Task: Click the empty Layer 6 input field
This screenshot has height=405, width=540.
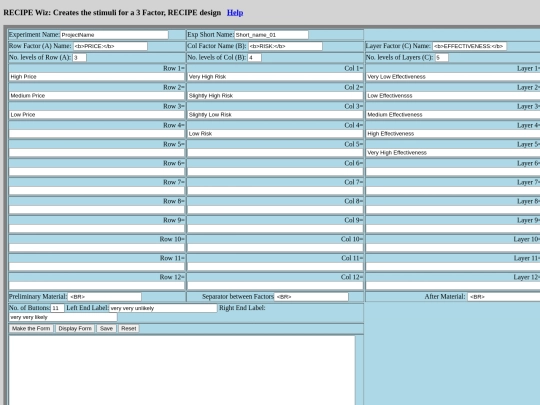Action: tap(453, 172)
